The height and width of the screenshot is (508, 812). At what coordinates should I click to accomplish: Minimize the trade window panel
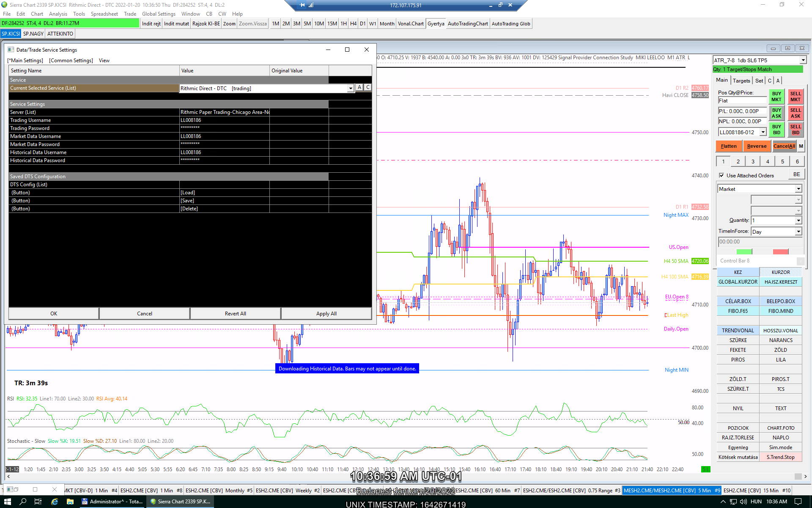[773, 48]
